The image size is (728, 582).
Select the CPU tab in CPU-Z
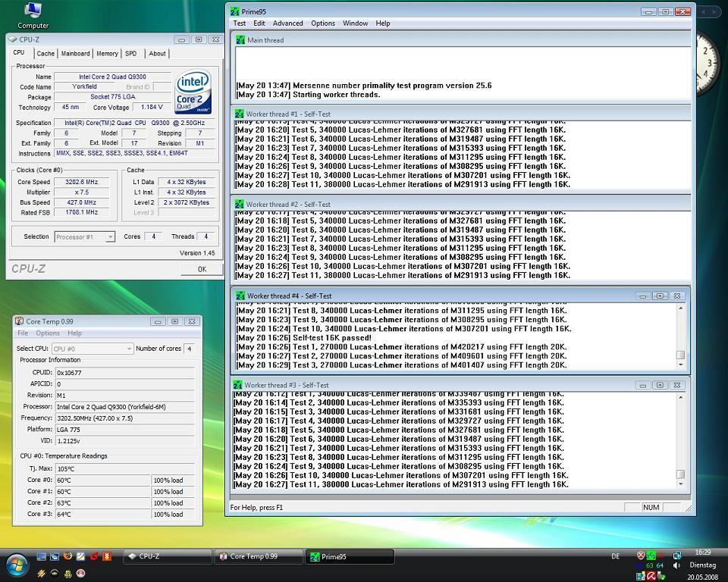click(18, 52)
